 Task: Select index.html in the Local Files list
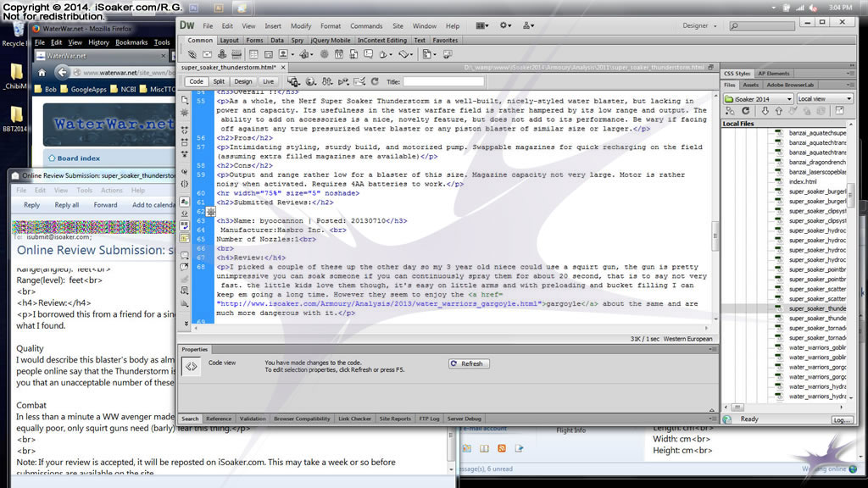803,181
